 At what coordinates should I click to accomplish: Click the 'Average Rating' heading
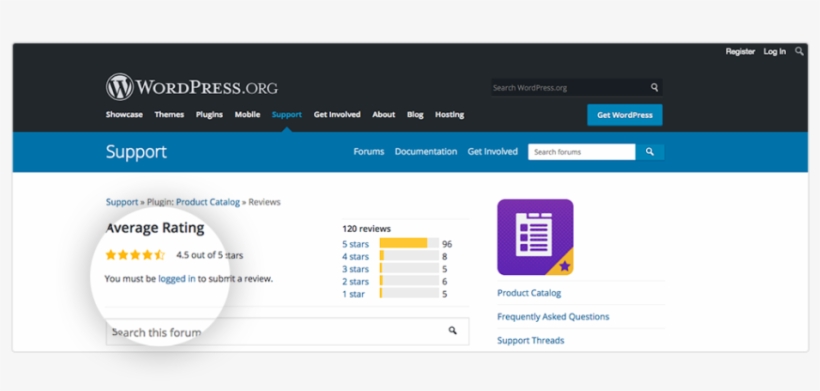point(155,228)
